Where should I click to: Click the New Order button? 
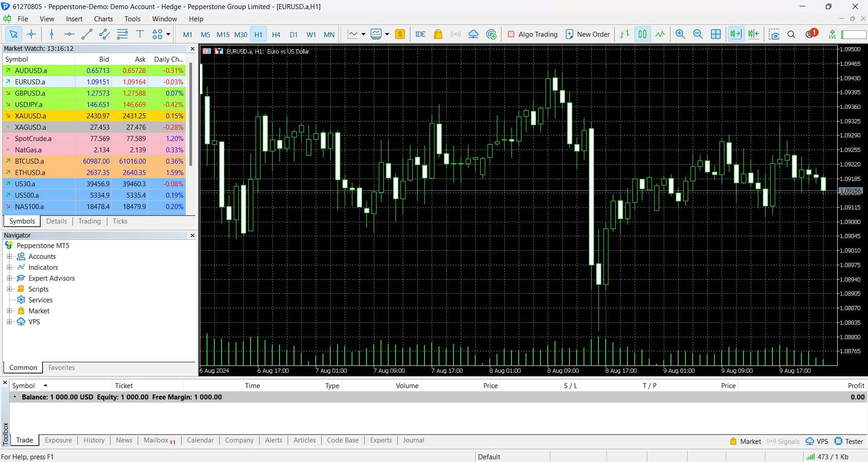[x=588, y=34]
